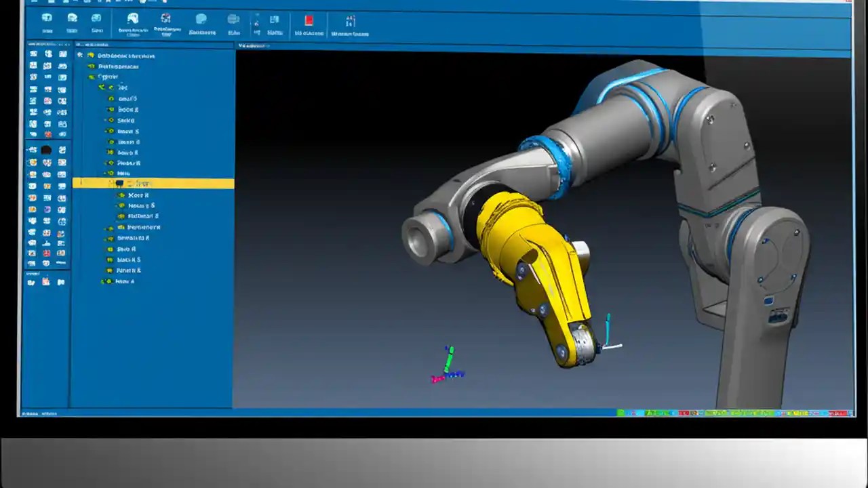The width and height of the screenshot is (868, 488).
Task: Click the first blue tool icon in the ribbon
Action: pos(47,20)
